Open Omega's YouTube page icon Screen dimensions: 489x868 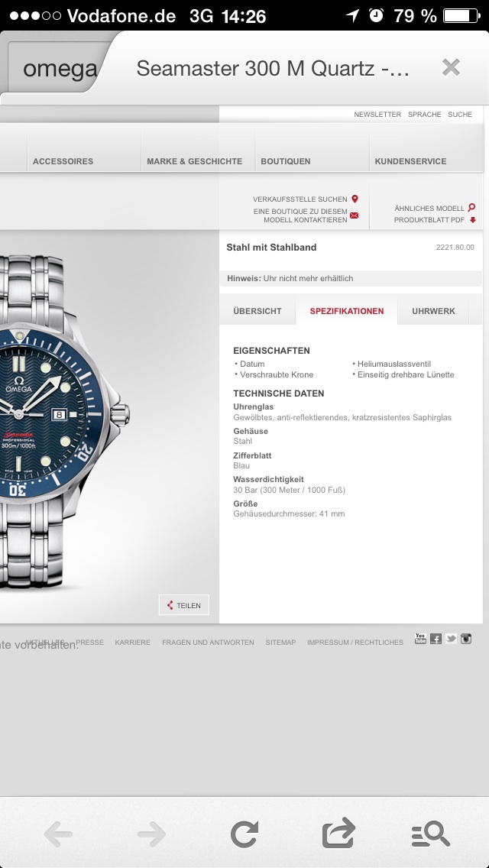[420, 639]
